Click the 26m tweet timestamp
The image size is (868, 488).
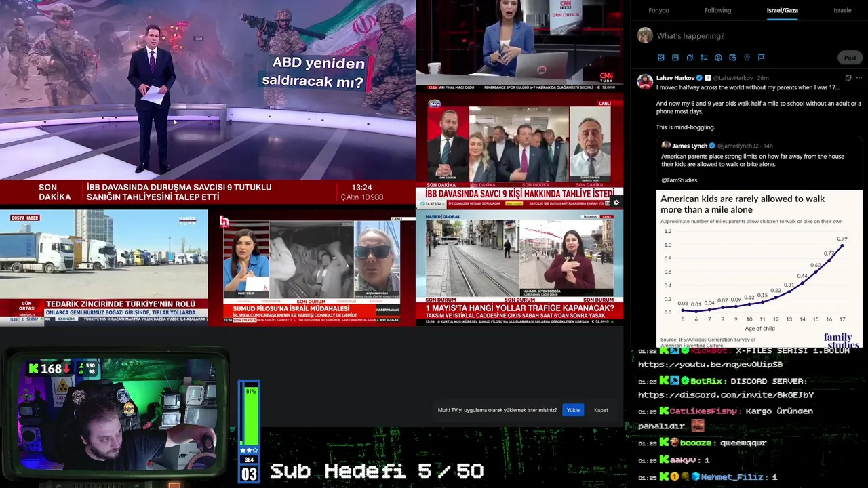click(x=762, y=78)
